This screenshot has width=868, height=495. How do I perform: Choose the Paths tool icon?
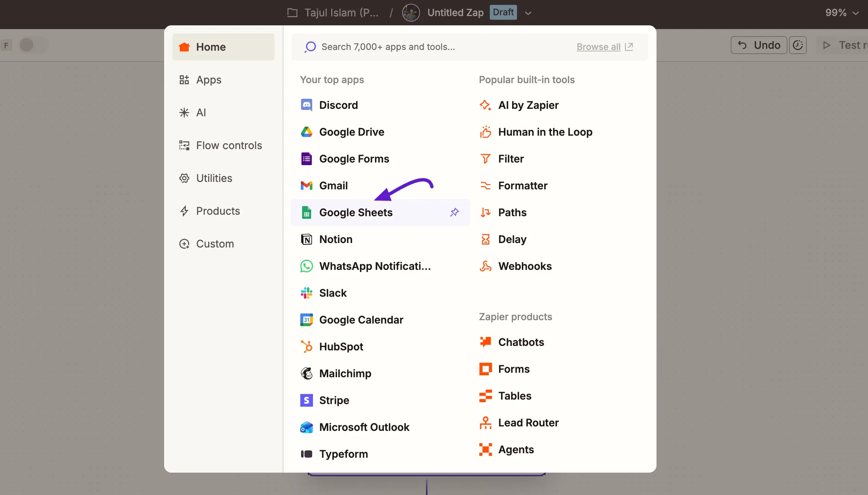click(x=485, y=212)
